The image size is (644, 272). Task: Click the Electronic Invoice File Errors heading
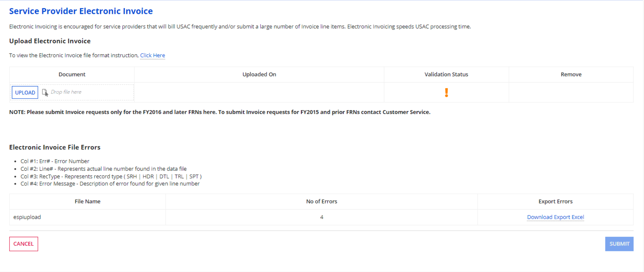(55, 147)
